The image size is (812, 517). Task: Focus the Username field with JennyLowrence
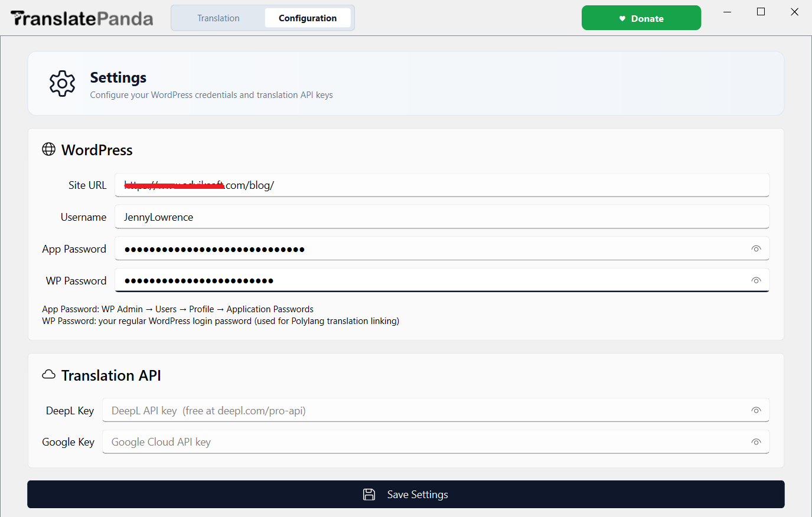click(442, 217)
